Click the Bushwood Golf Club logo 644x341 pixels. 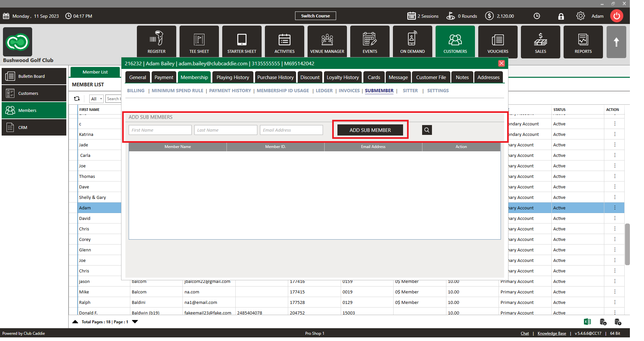[x=18, y=42]
